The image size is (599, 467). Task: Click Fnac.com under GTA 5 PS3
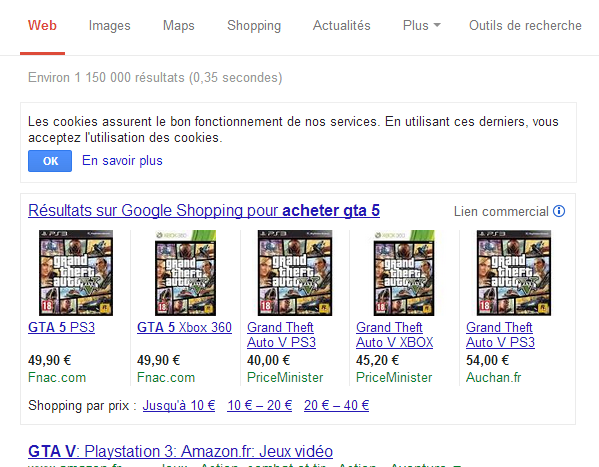[x=57, y=378]
